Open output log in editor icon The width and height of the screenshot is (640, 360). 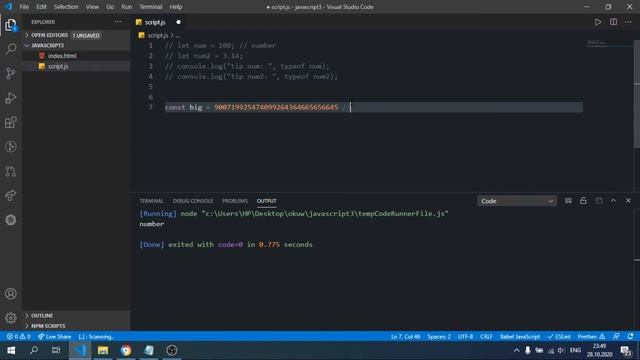tap(598, 201)
